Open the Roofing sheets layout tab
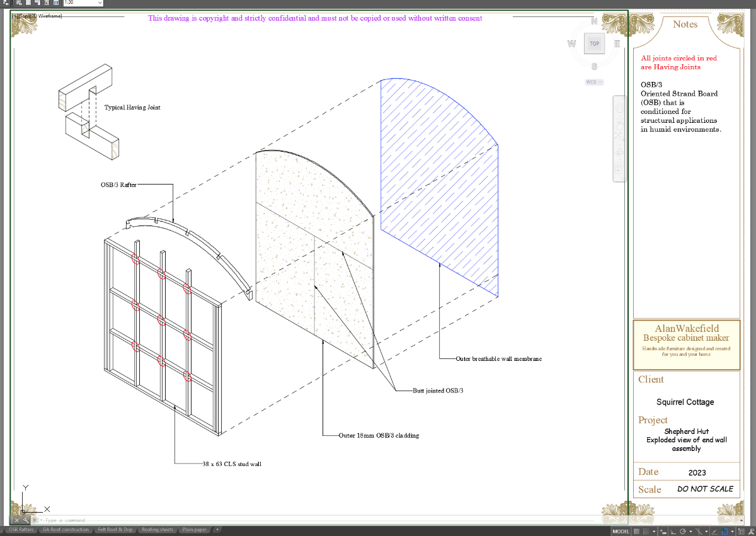This screenshot has width=756, height=536. [x=157, y=530]
